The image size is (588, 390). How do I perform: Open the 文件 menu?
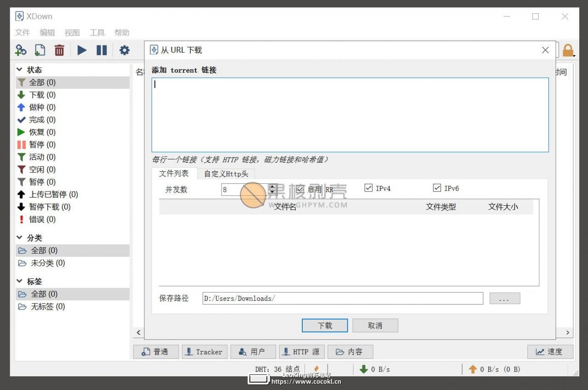(23, 33)
